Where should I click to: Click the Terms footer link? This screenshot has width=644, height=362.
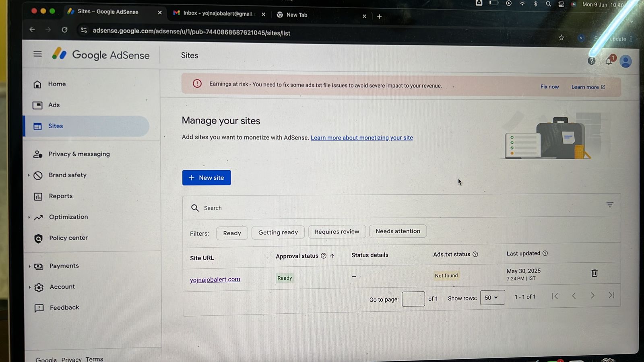pos(94,359)
